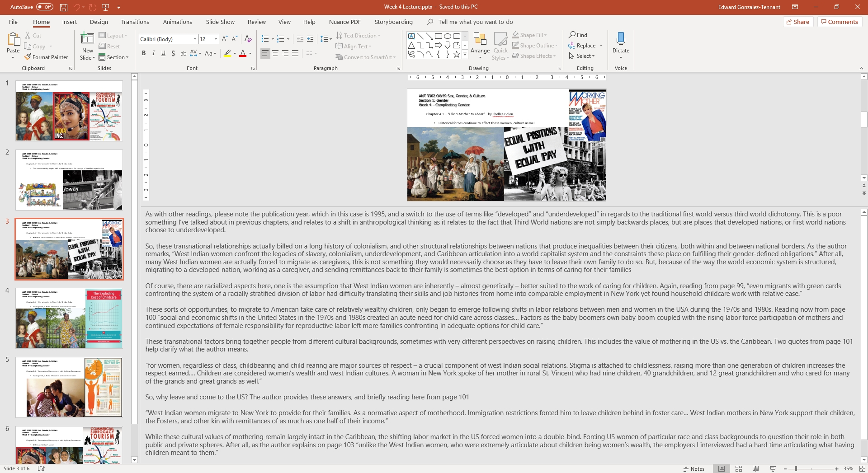Start Slide Show from status bar icon

pyautogui.click(x=773, y=469)
